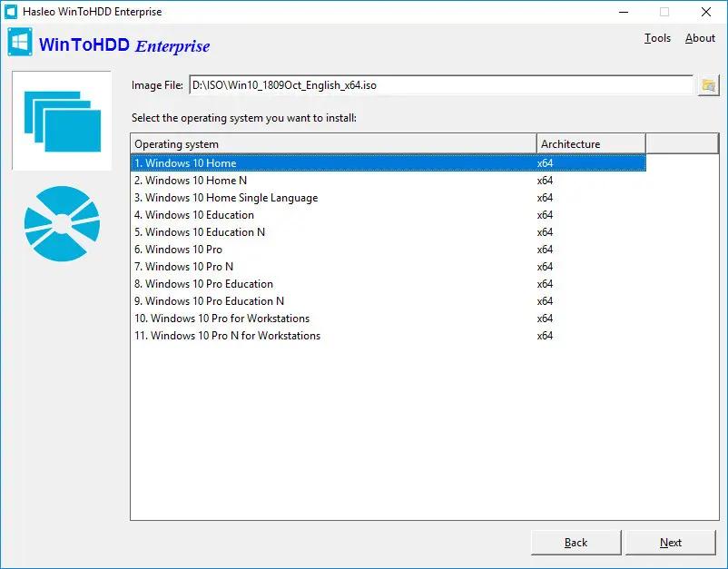Screen dimensions: 728x569
Task: Select 11. Windows 10 Pro N for Workstations
Action: [389, 336]
